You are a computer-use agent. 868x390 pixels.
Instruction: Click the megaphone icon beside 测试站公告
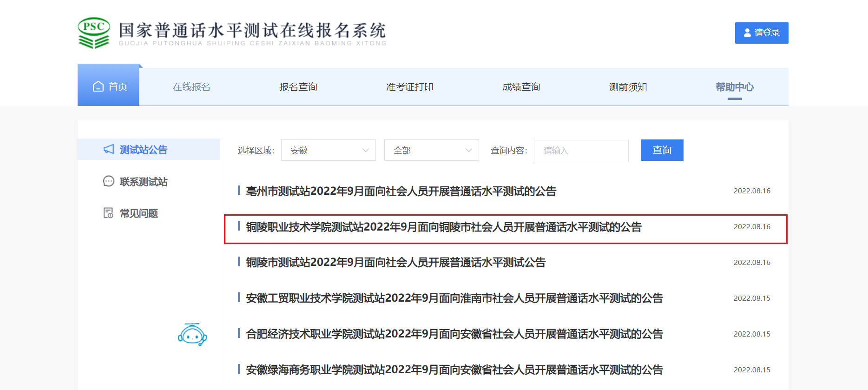[109, 149]
